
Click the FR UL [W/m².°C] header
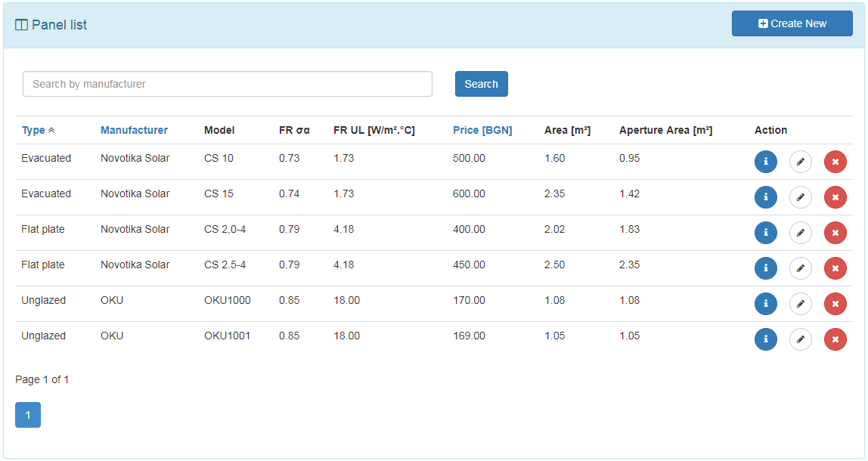tap(374, 130)
